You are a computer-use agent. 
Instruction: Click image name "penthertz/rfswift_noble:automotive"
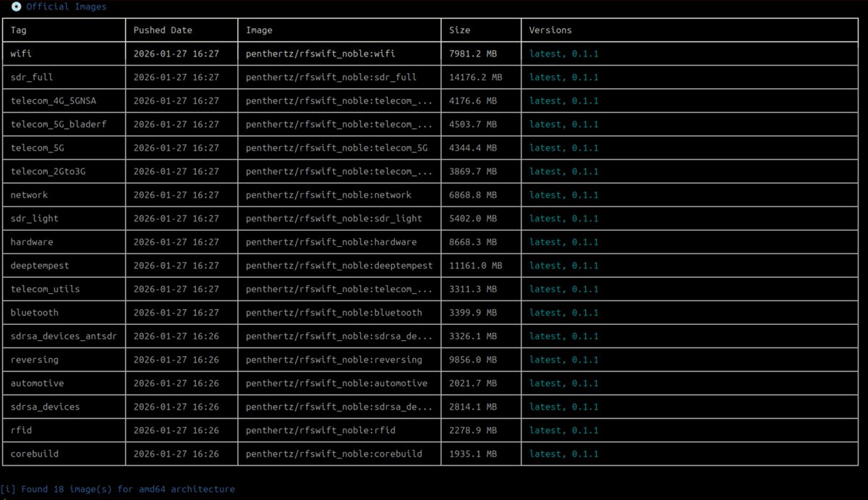click(x=336, y=383)
